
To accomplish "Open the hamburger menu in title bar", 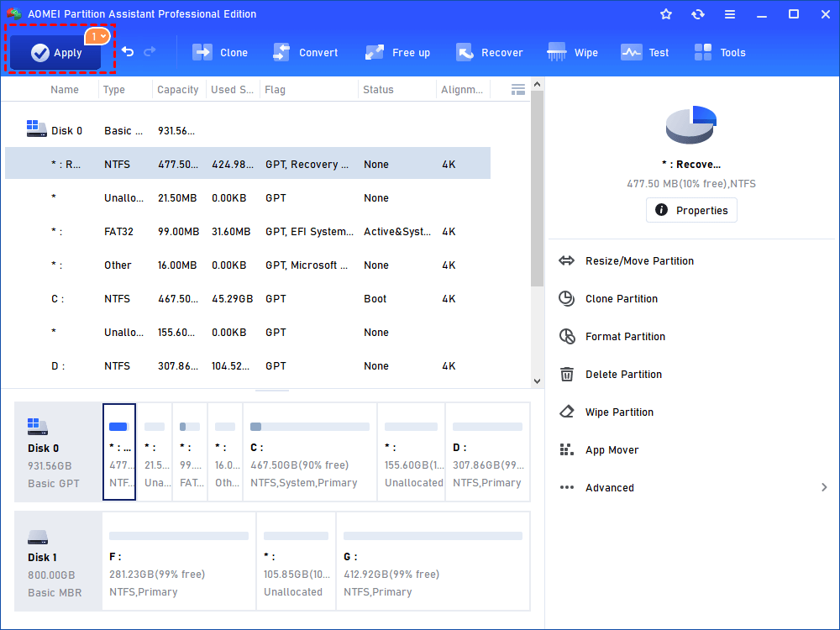I will [730, 14].
